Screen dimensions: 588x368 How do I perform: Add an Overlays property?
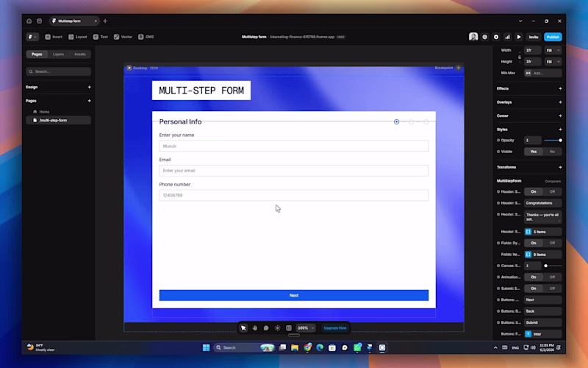560,102
